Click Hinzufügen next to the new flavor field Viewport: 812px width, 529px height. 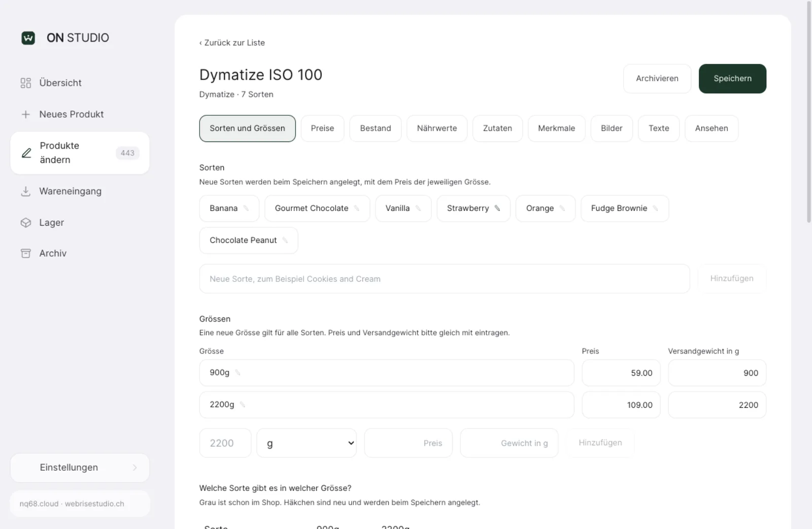point(732,278)
